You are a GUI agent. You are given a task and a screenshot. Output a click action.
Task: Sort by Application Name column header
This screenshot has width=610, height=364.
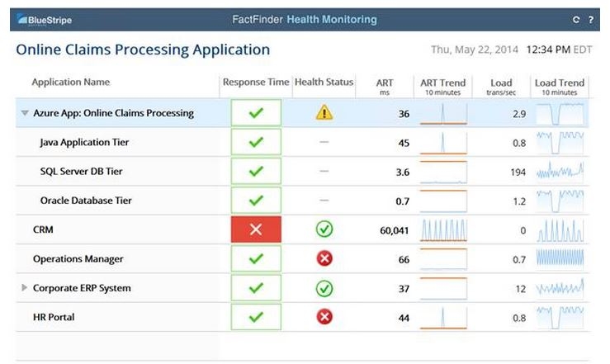pyautogui.click(x=71, y=82)
